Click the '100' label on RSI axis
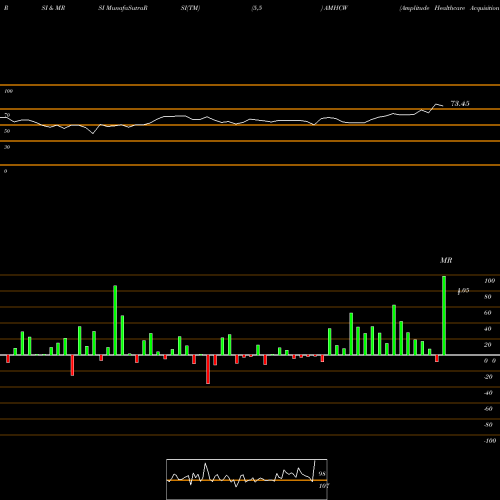This screenshot has height=500, width=500. [8, 91]
